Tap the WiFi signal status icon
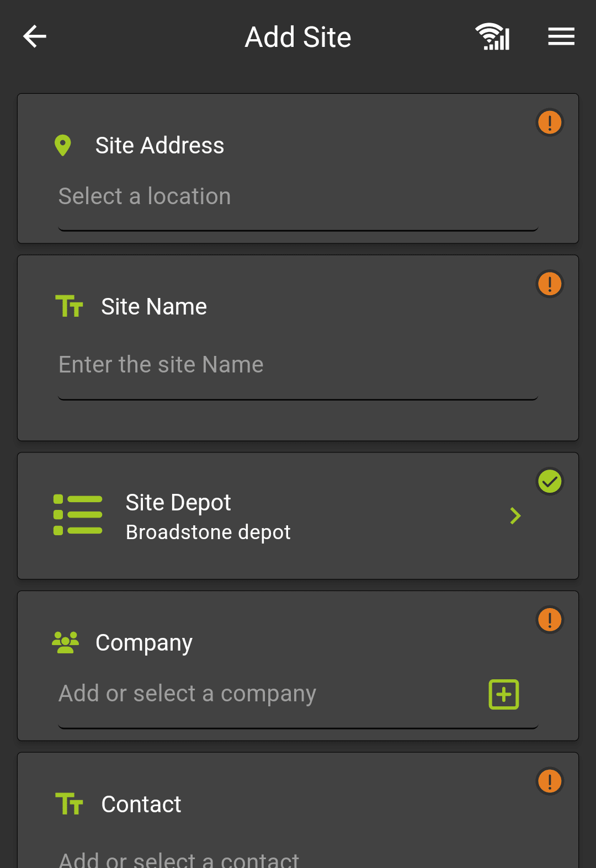The image size is (596, 868). pos(493,37)
